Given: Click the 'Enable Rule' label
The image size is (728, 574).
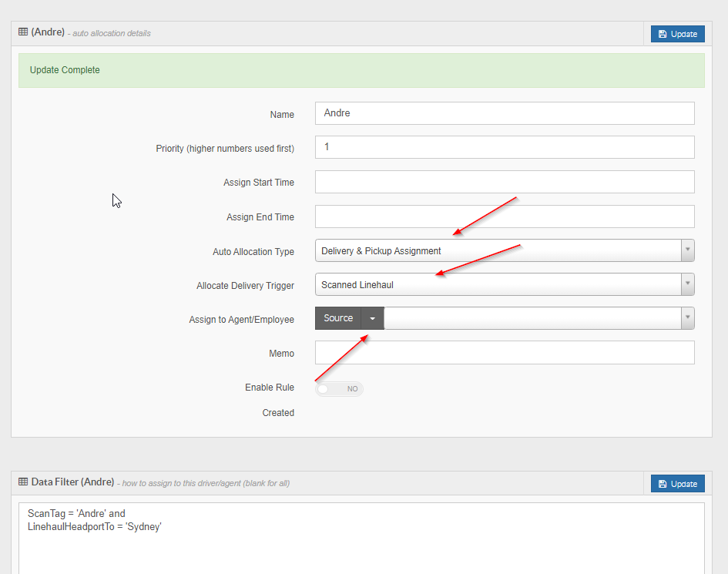Looking at the screenshot, I should click(x=270, y=388).
